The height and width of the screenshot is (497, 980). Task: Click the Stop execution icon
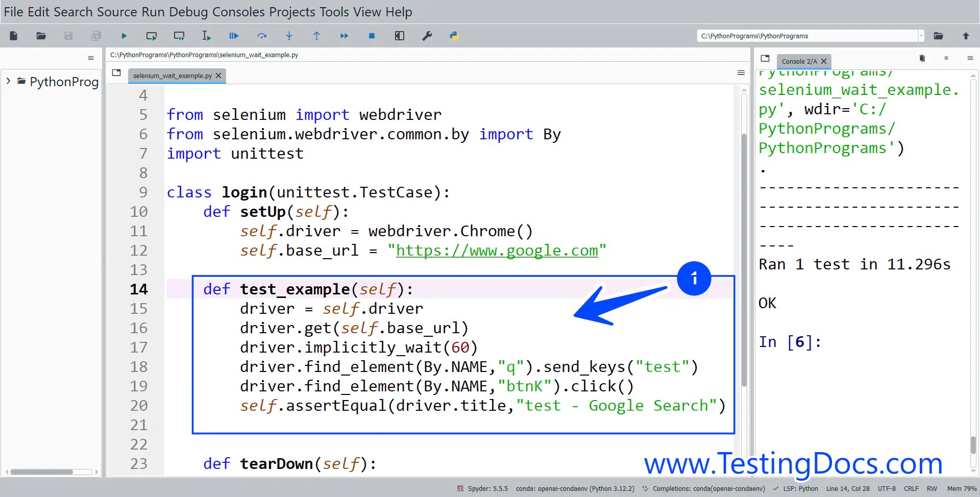[x=372, y=36]
